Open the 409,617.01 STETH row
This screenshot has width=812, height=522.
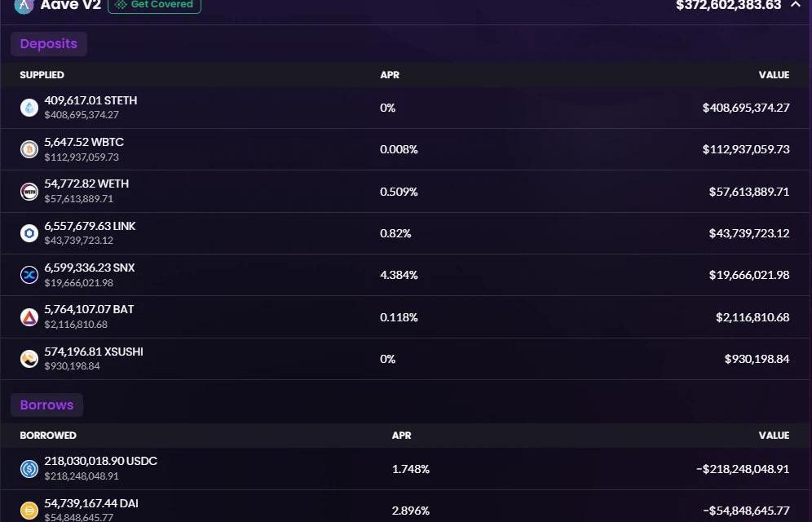point(406,108)
